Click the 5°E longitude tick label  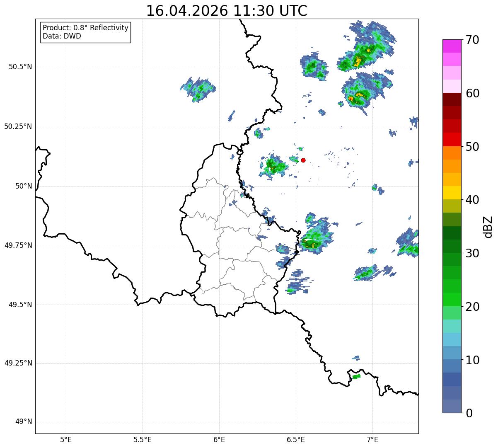point(66,439)
